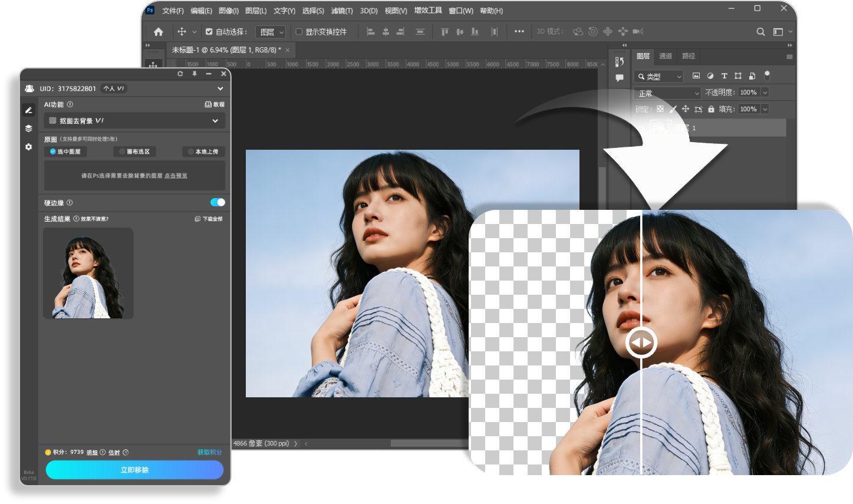
Task: Click the text layer filter T icon
Action: pyautogui.click(x=724, y=76)
